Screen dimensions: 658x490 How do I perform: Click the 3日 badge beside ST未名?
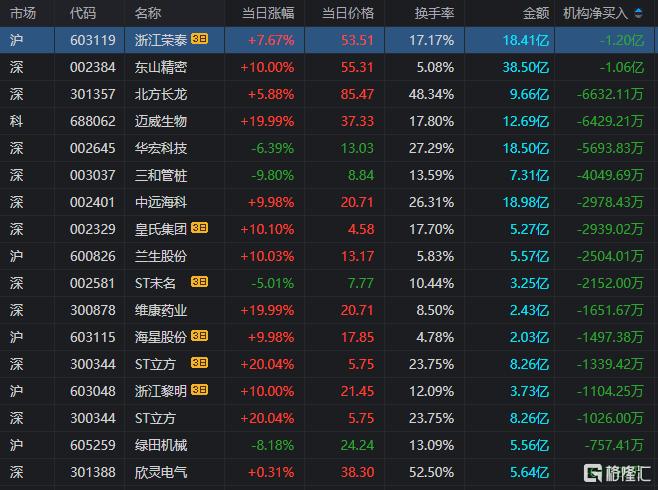pyautogui.click(x=199, y=281)
